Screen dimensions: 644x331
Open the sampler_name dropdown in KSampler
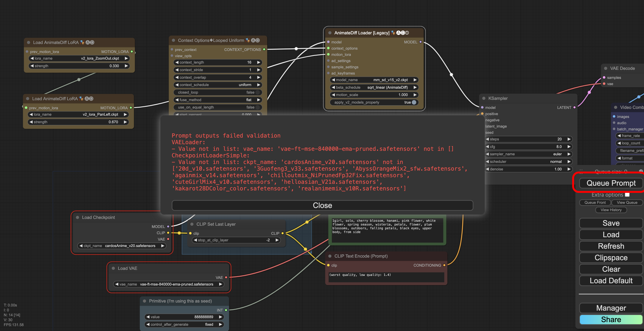(527, 154)
